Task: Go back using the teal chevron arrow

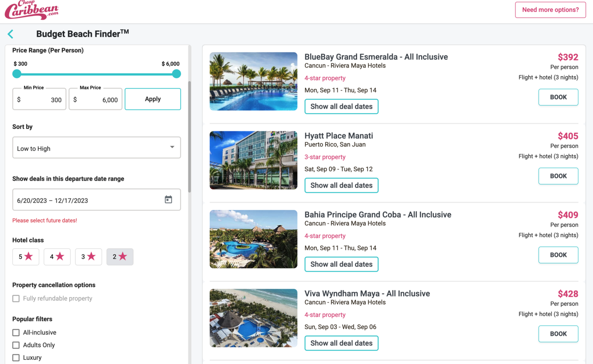Action: click(x=10, y=34)
